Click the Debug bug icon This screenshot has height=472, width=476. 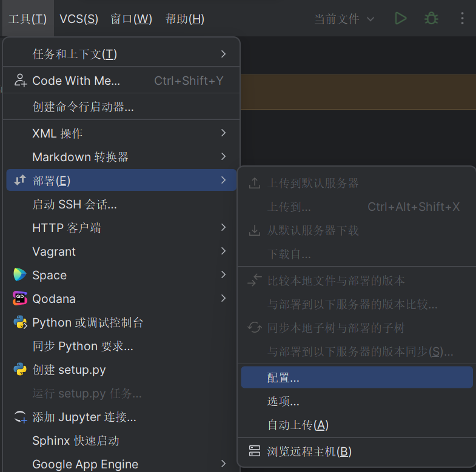[x=431, y=19]
